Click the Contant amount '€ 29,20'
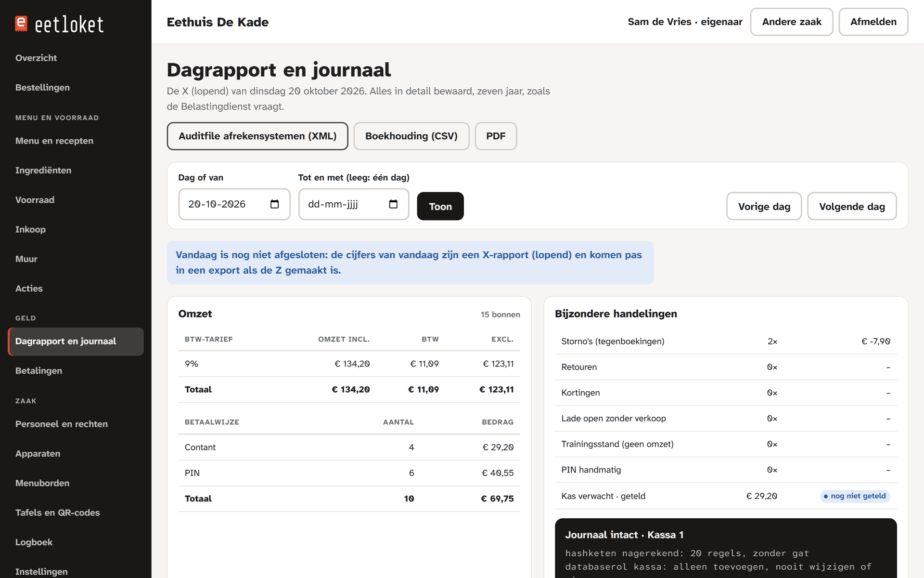The width and height of the screenshot is (924, 578). pos(498,447)
